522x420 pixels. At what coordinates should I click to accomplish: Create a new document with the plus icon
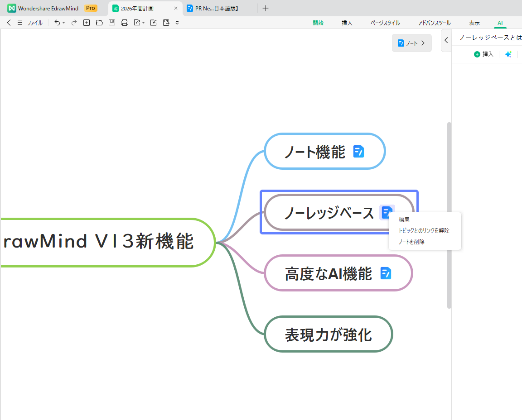tap(87, 23)
